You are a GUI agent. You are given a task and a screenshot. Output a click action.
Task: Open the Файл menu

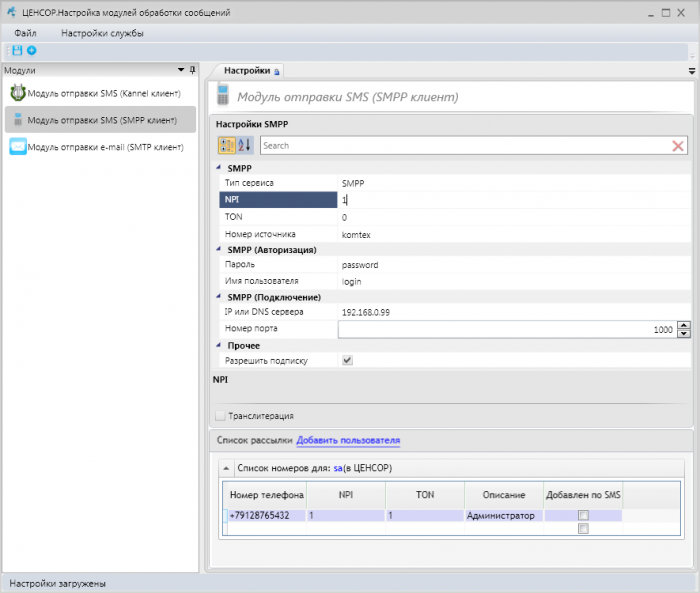click(25, 33)
